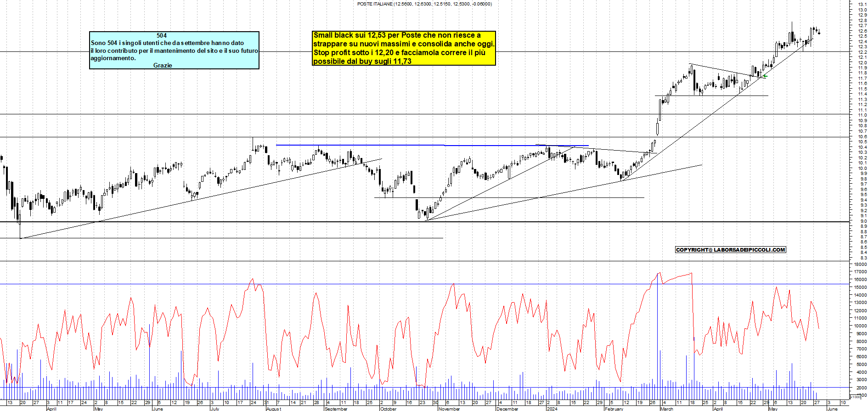
Task: Click the green arrow marker on the price chart
Action: point(765,77)
